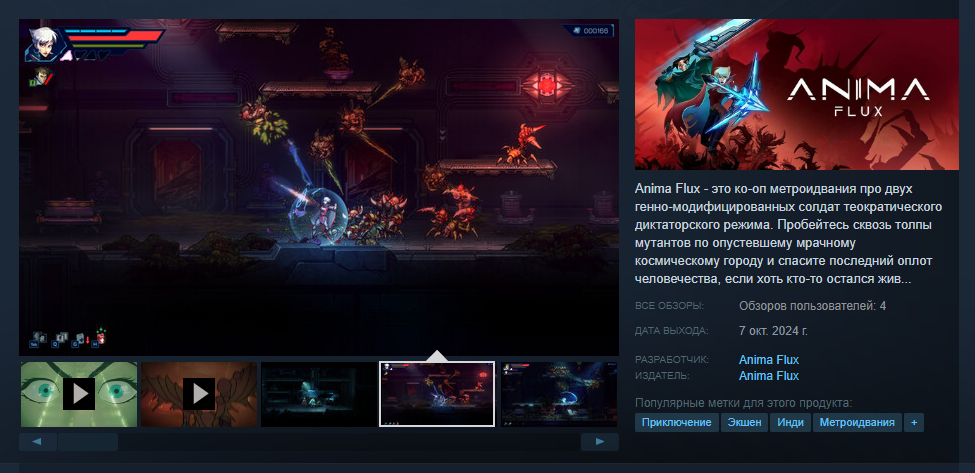
Task: Click the ability icons row in screenshot corner
Action: coord(68,338)
